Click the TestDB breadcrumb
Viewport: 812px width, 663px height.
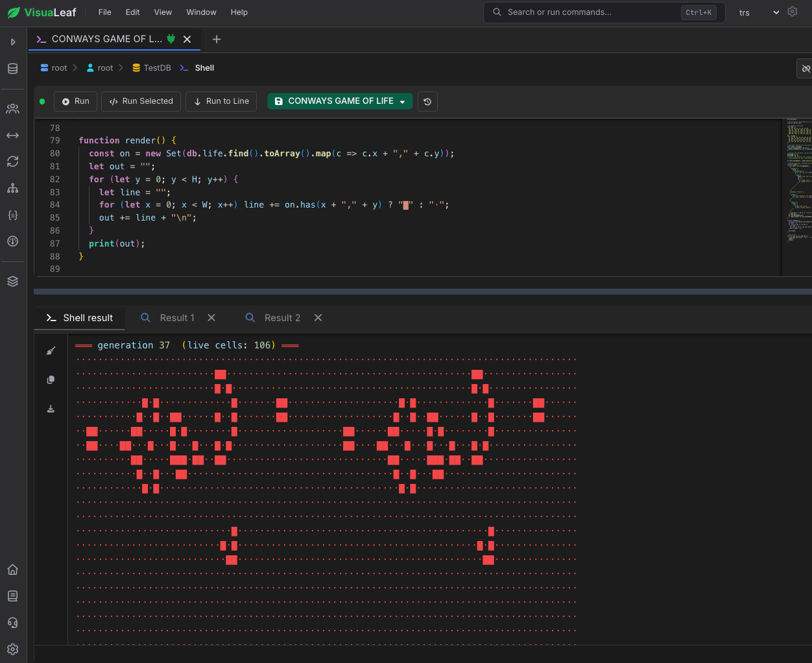pos(152,68)
